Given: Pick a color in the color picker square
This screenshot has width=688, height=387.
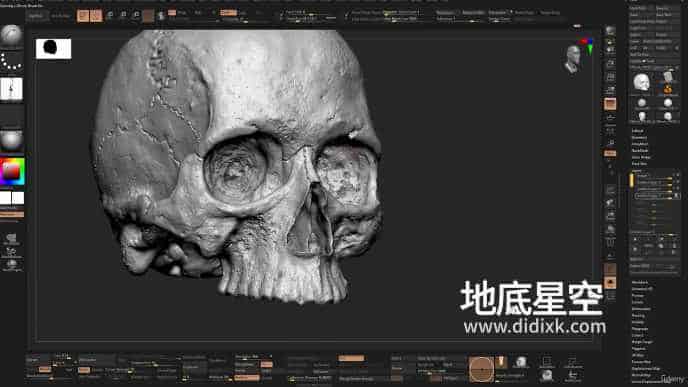Looking at the screenshot, I should [x=12, y=171].
